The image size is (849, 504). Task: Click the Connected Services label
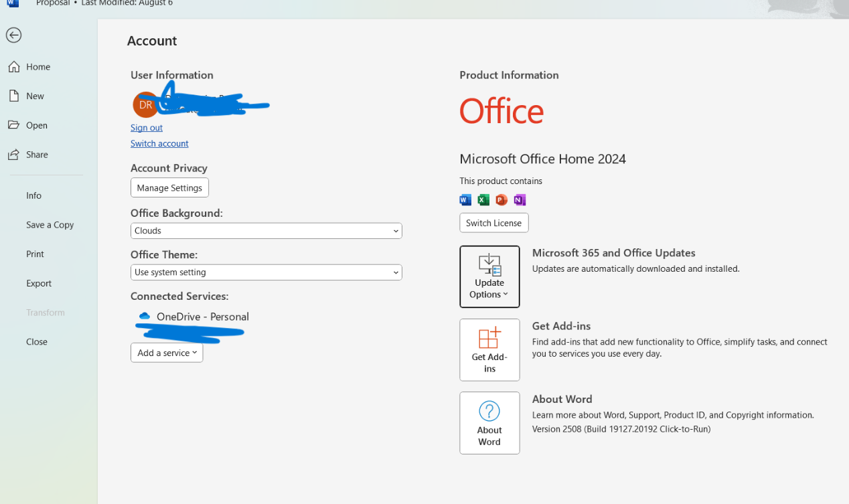(x=179, y=296)
